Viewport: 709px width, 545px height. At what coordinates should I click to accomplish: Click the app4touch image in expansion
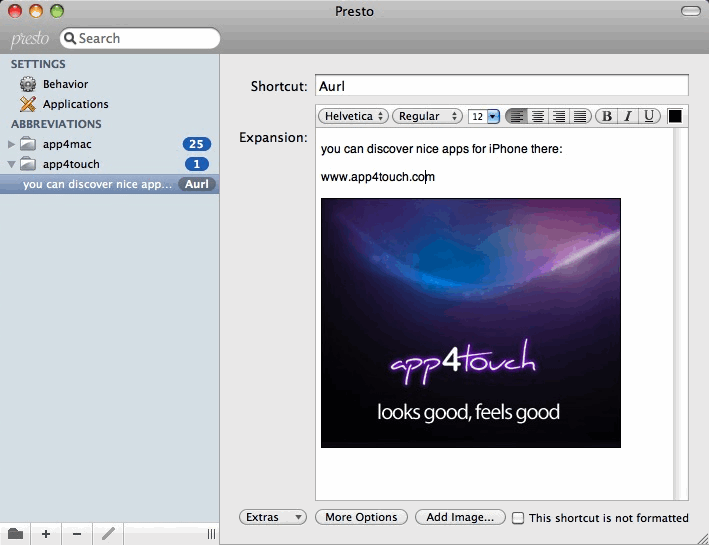coord(470,323)
